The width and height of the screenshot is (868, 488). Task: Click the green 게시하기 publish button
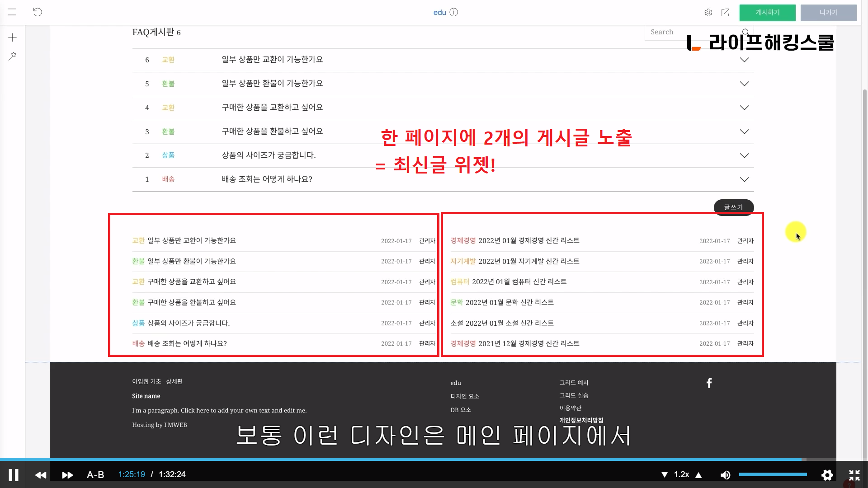[x=767, y=13]
